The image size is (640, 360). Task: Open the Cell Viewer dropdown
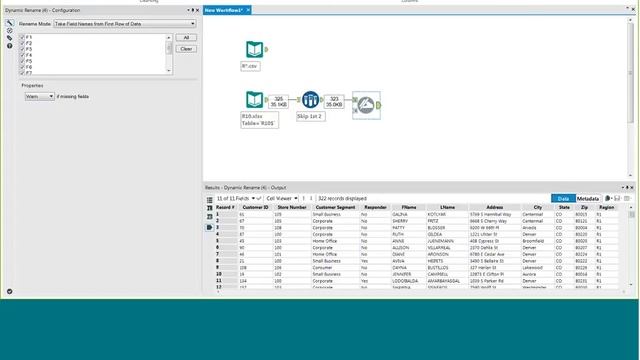282,198
